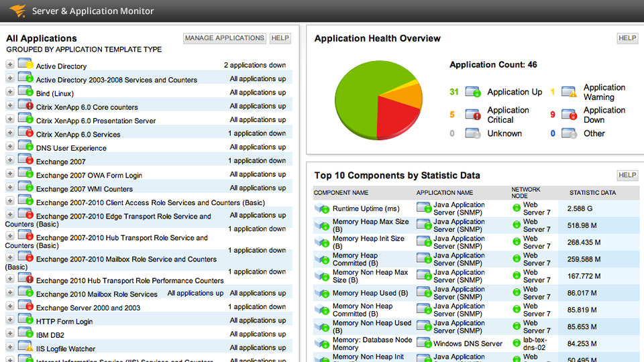
Task: Click the orange slice of the pie chart
Action: tap(405, 97)
